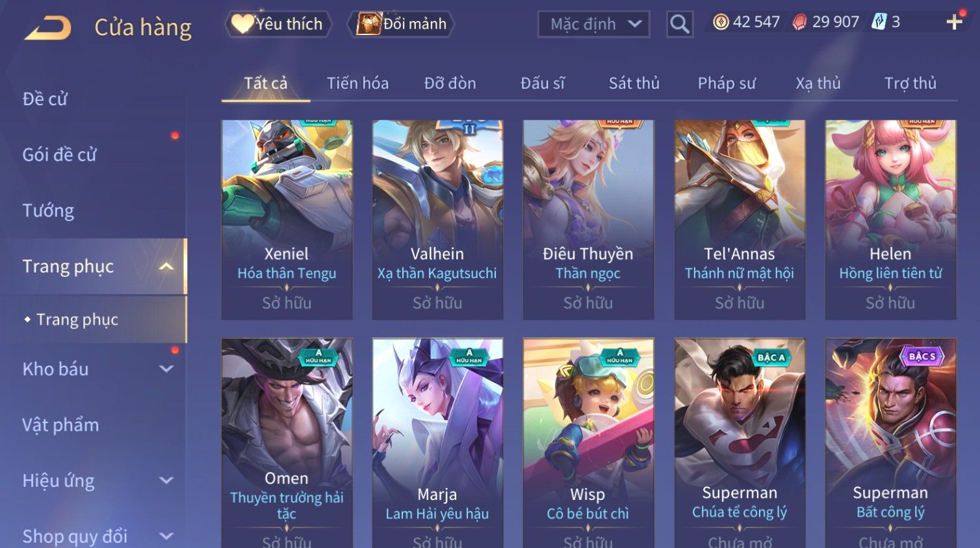Switch to the Sát thủ tab
The image size is (980, 548).
(x=634, y=83)
